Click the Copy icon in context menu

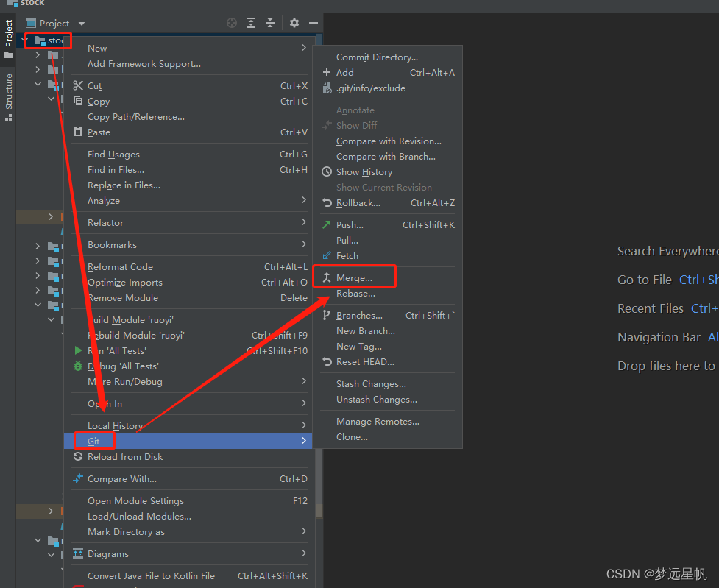[78, 101]
